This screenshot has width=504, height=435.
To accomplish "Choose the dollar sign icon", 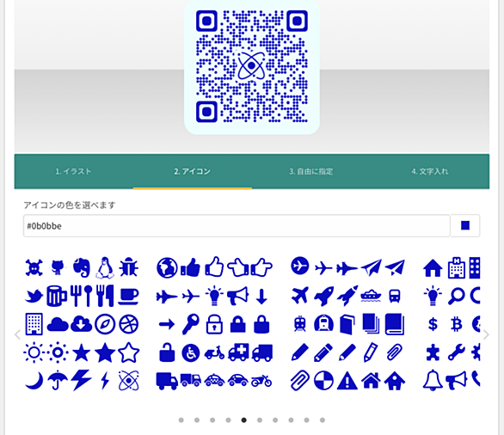I will (x=433, y=324).
